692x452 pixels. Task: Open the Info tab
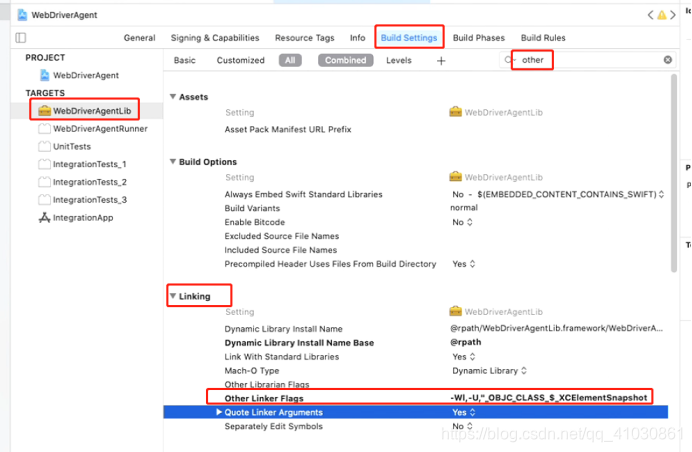[357, 38]
